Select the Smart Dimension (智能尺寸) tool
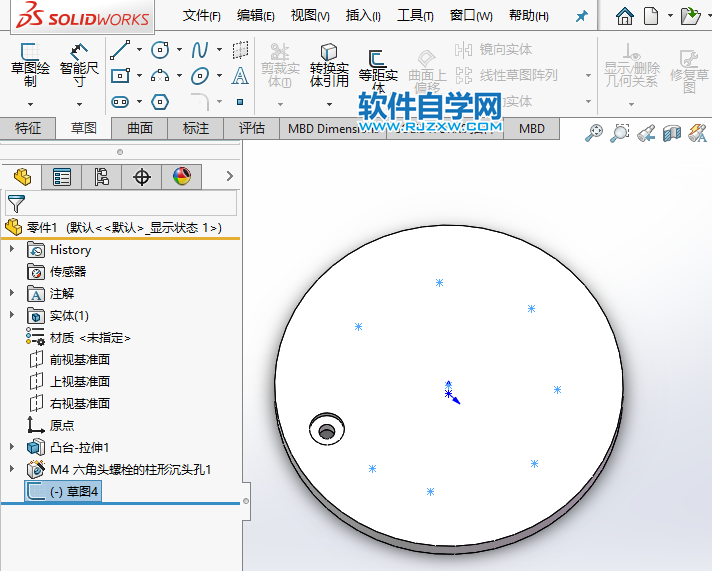Image resolution: width=712 pixels, height=571 pixels. (x=79, y=62)
